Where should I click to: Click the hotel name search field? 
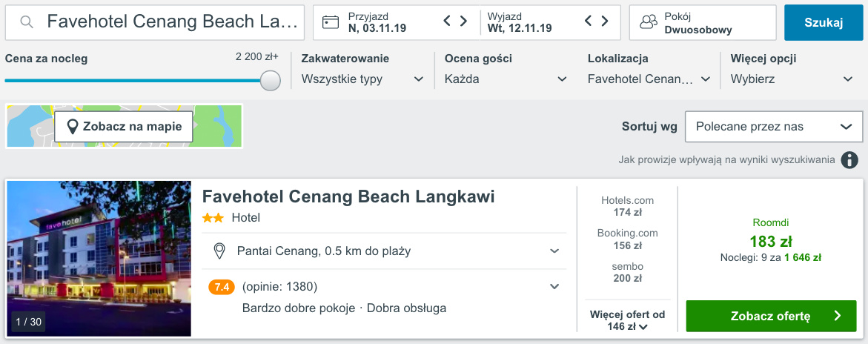point(155,22)
